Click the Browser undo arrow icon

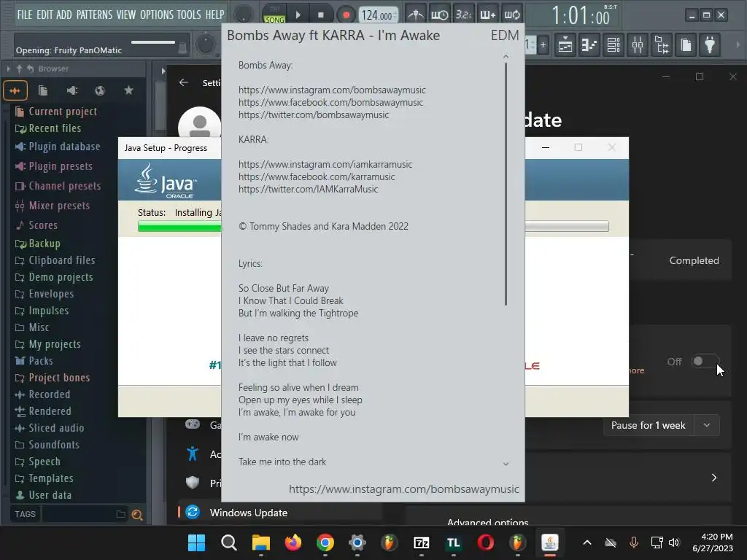point(30,69)
